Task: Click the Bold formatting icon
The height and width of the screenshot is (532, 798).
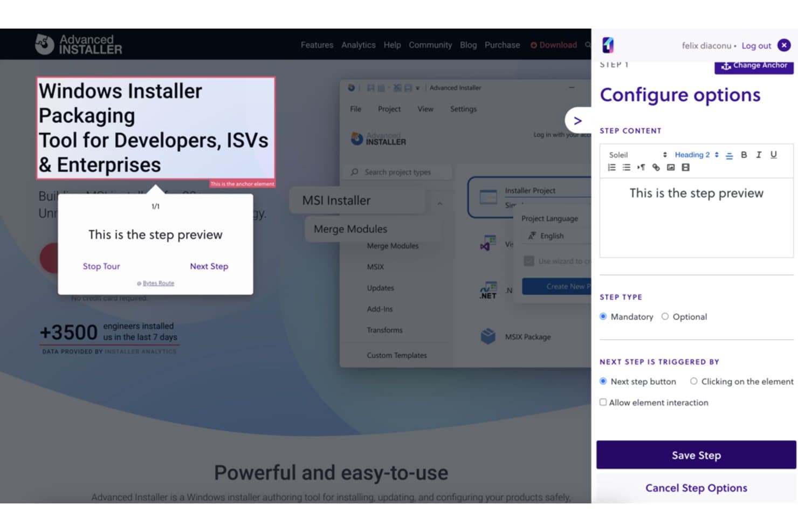Action: 744,155
